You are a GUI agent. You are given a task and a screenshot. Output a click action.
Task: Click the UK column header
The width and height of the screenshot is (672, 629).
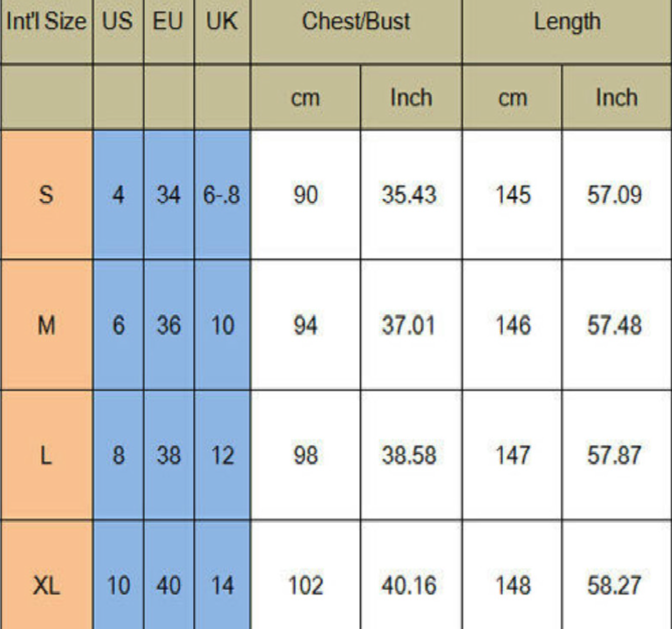(221, 22)
